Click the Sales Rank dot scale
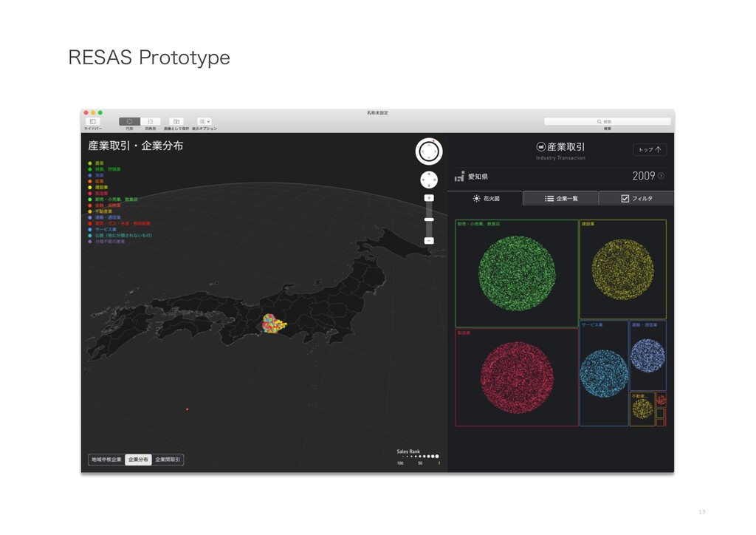This screenshot has width=756, height=535. pos(420,457)
